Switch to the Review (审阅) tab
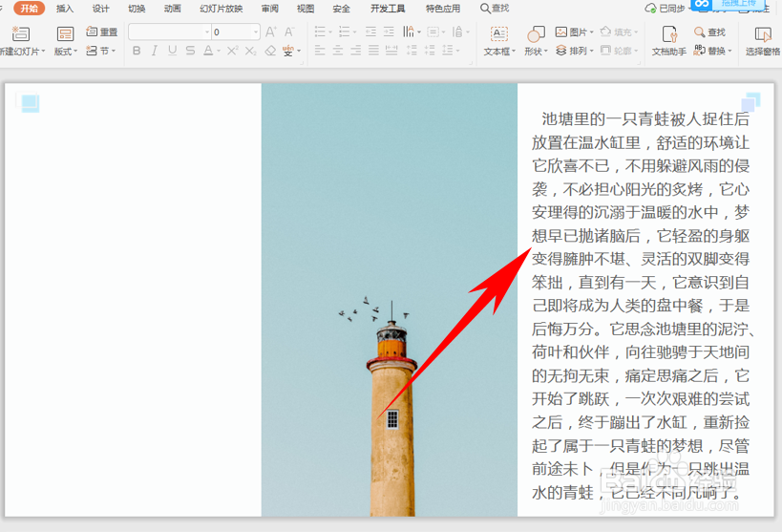 coord(270,9)
